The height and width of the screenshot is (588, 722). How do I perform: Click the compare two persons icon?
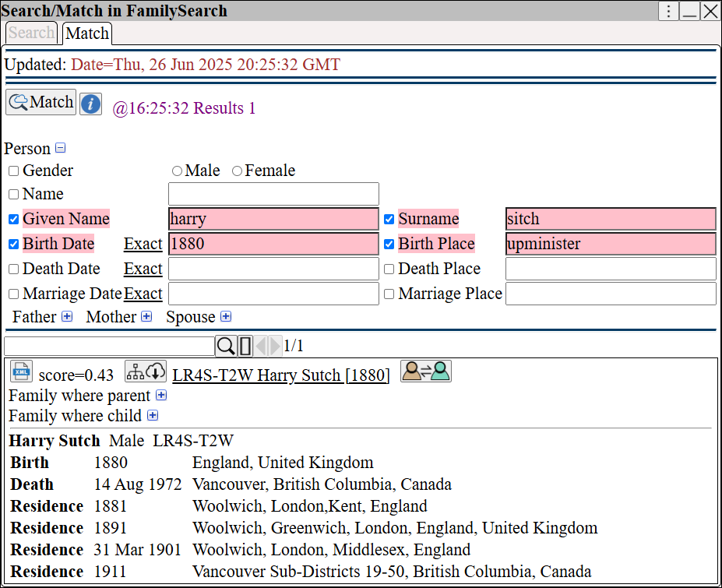[x=426, y=371]
